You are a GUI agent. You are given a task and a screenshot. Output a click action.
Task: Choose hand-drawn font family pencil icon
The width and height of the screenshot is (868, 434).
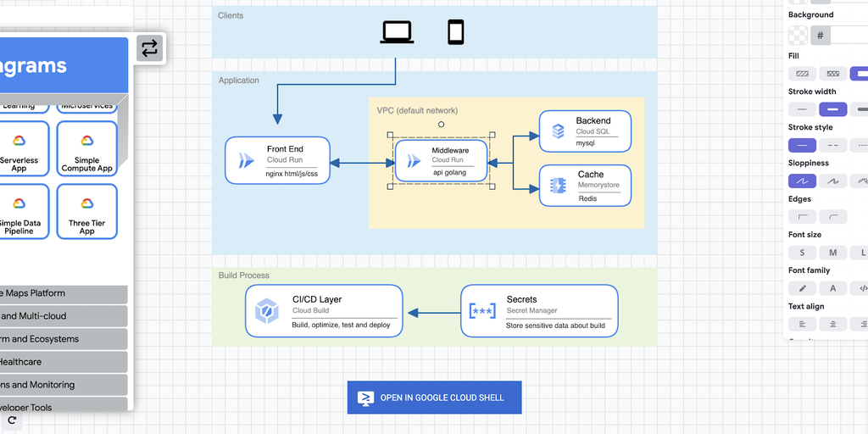pyautogui.click(x=802, y=288)
